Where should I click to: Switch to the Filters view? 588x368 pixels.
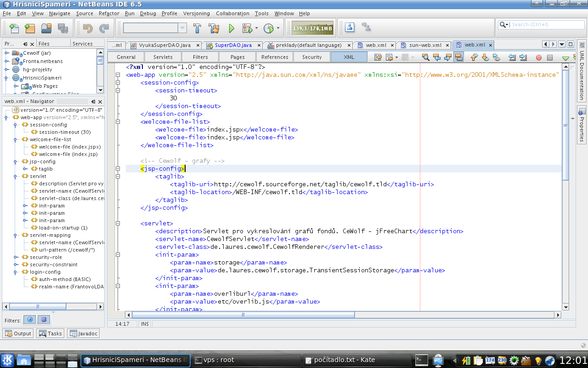coord(200,57)
